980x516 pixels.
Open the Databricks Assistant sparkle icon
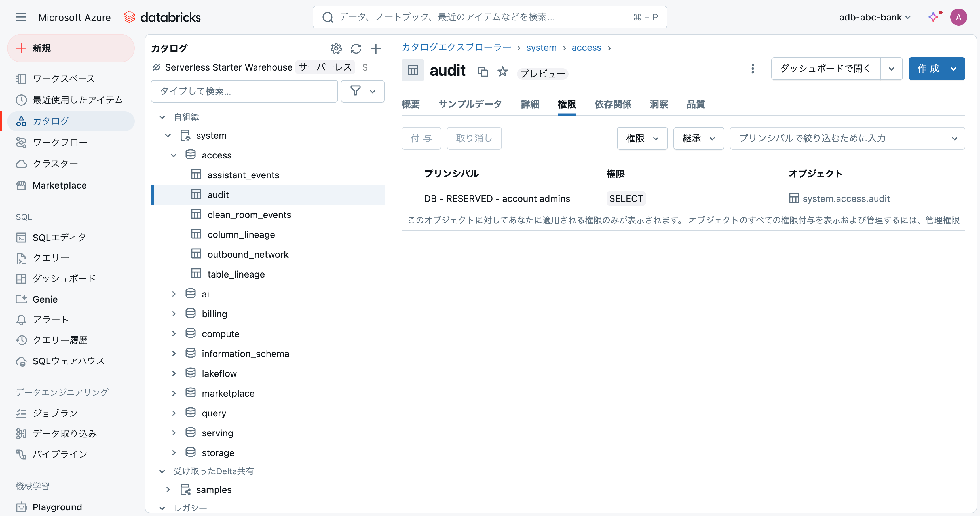point(933,17)
